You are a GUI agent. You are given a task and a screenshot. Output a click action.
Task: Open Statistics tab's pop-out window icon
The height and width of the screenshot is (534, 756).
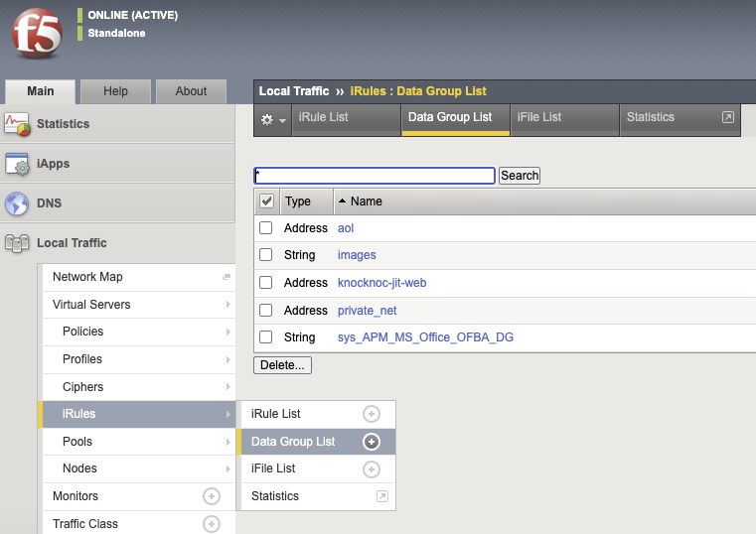pyautogui.click(x=728, y=117)
